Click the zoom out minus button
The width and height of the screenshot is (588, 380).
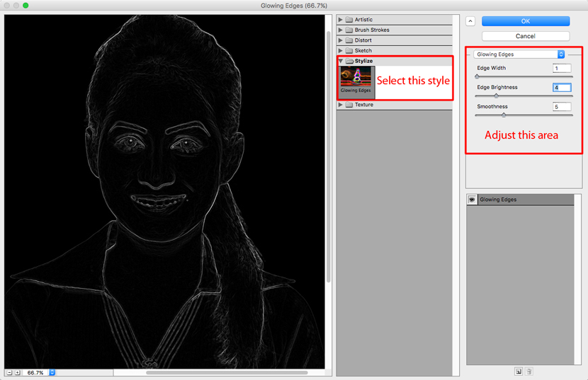9,372
